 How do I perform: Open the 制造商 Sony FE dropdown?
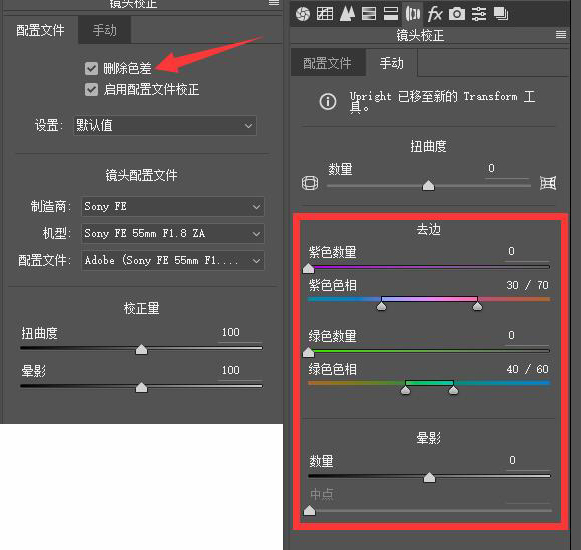click(173, 206)
